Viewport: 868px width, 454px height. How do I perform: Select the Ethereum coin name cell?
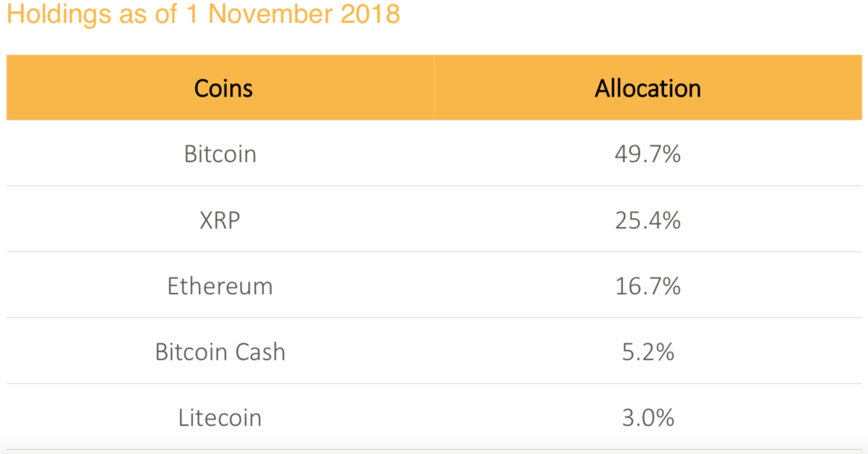click(220, 286)
